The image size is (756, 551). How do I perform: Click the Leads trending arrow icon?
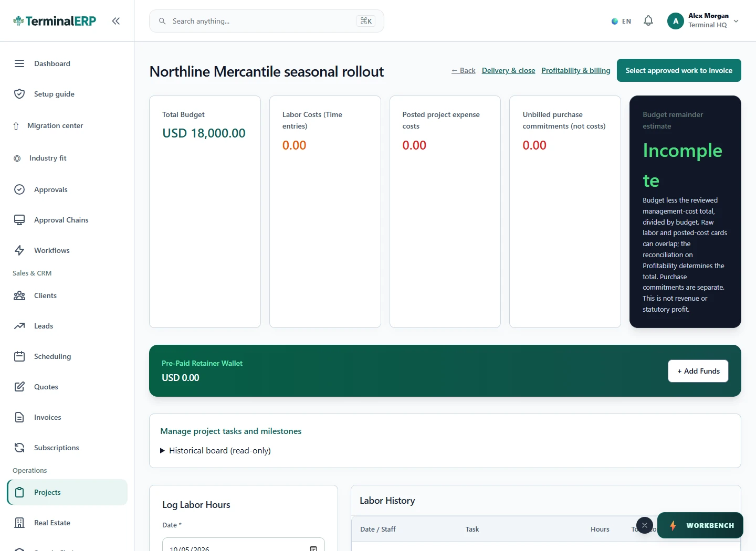(19, 326)
